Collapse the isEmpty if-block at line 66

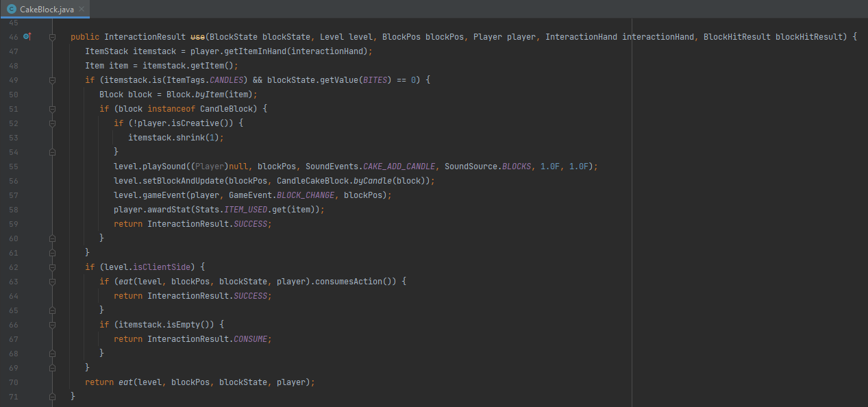pyautogui.click(x=52, y=325)
